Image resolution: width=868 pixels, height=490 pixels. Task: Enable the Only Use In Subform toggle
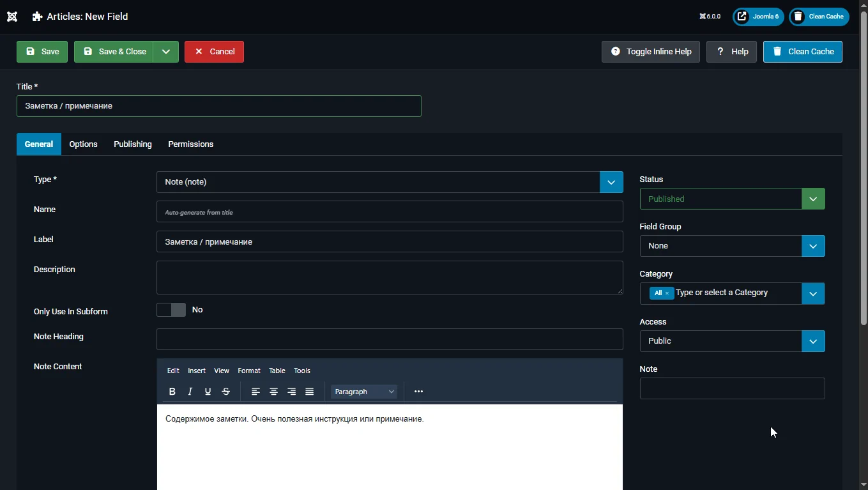point(171,310)
